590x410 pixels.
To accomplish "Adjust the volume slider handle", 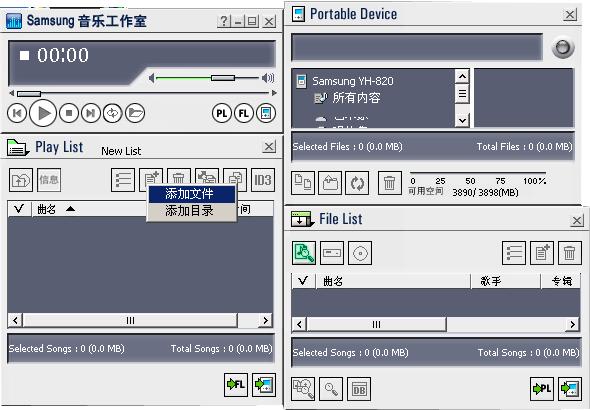I will click(x=223, y=78).
